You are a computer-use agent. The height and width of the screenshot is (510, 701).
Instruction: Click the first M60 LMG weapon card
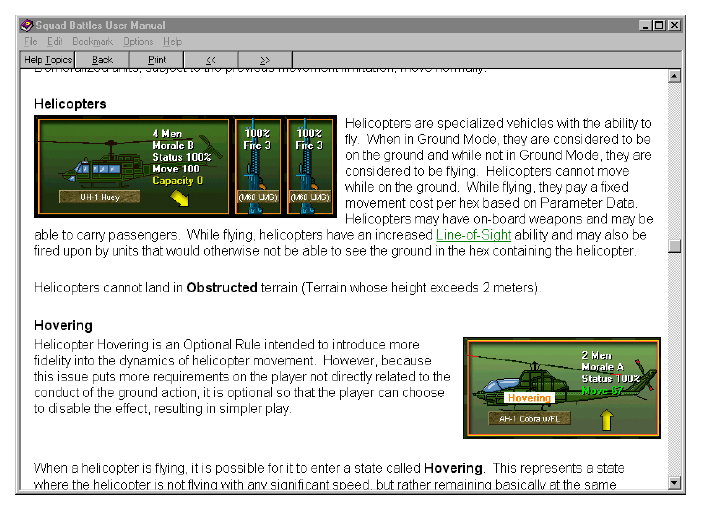(x=258, y=166)
